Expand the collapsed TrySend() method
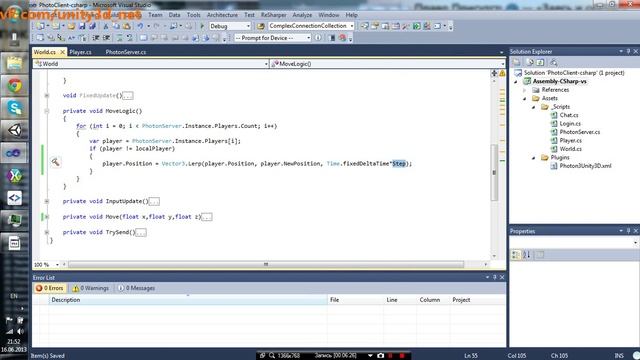Viewport: 640px width, 360px height. (x=47, y=232)
